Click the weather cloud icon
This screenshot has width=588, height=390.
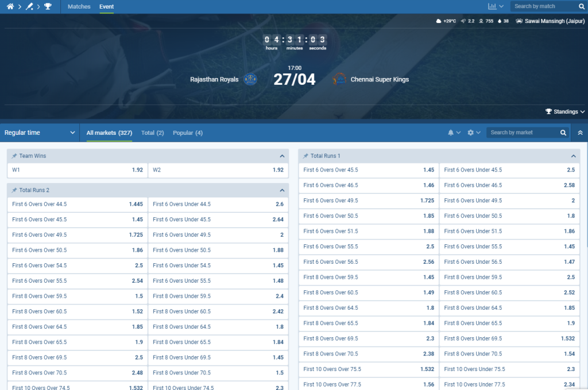[438, 21]
